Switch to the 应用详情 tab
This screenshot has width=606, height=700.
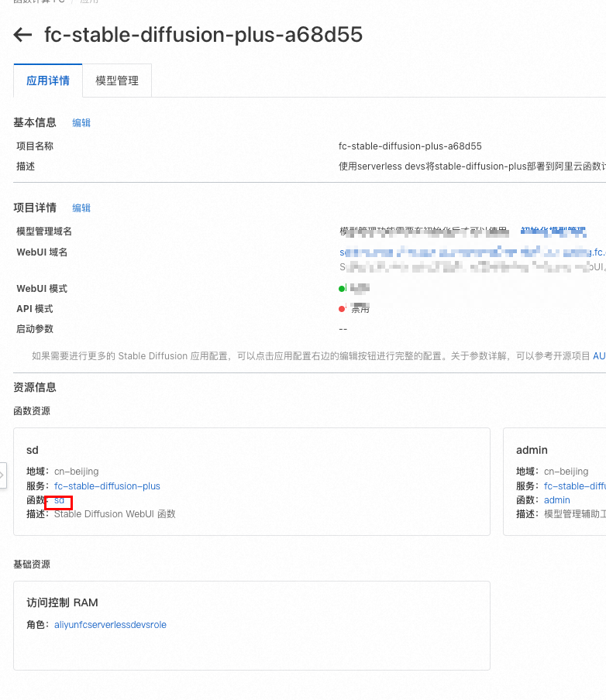48,81
